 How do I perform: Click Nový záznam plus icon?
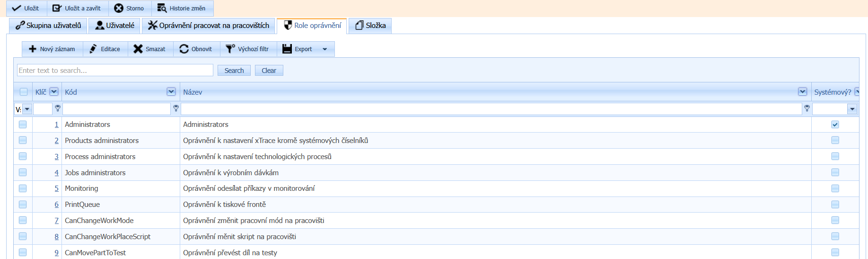point(33,49)
